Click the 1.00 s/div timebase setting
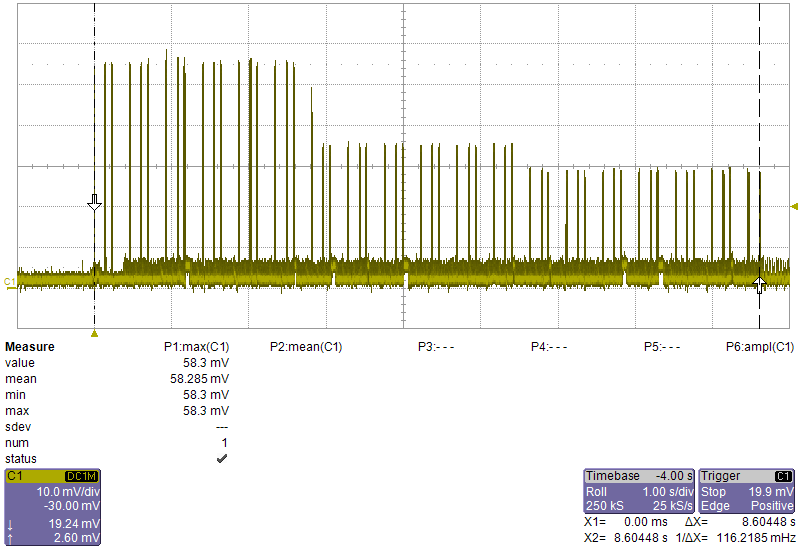The image size is (800, 547). [667, 492]
